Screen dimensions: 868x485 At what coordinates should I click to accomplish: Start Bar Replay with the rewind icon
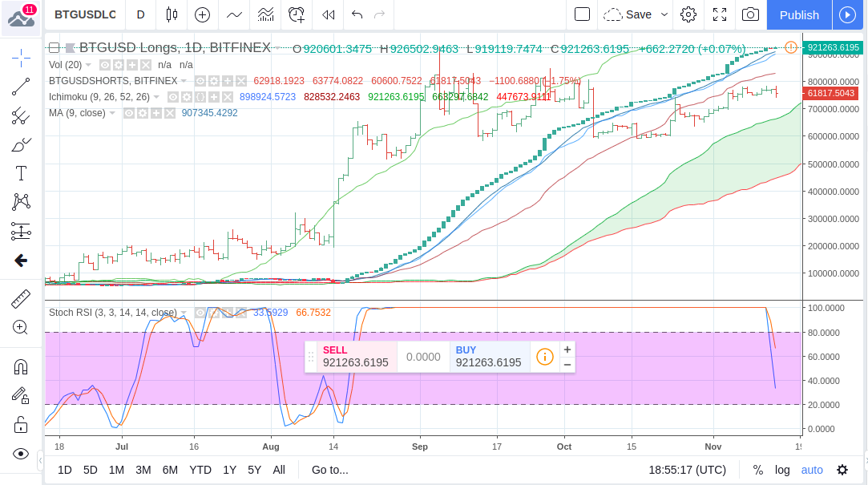(x=328, y=14)
